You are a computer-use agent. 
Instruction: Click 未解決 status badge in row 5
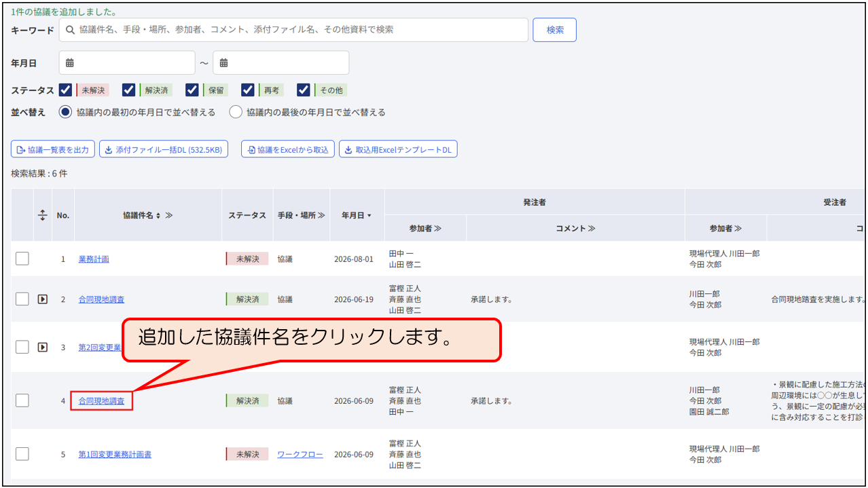tap(248, 455)
